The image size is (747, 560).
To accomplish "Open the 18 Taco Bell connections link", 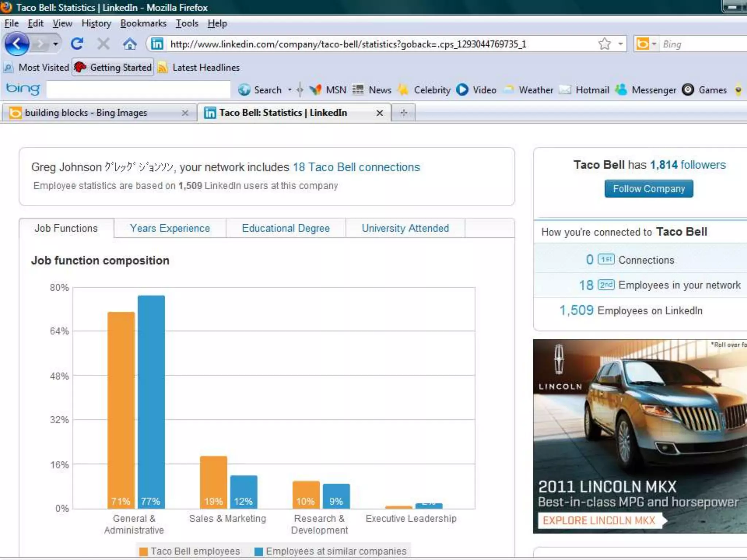I will [x=356, y=167].
